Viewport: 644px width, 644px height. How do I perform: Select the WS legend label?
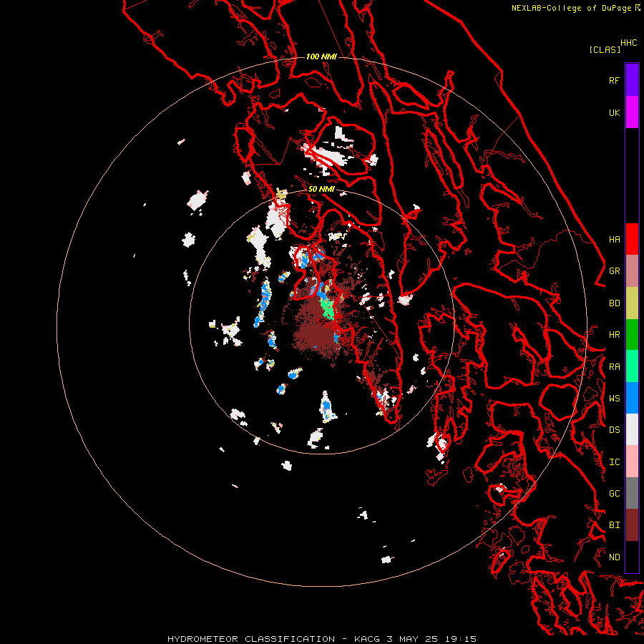click(614, 399)
